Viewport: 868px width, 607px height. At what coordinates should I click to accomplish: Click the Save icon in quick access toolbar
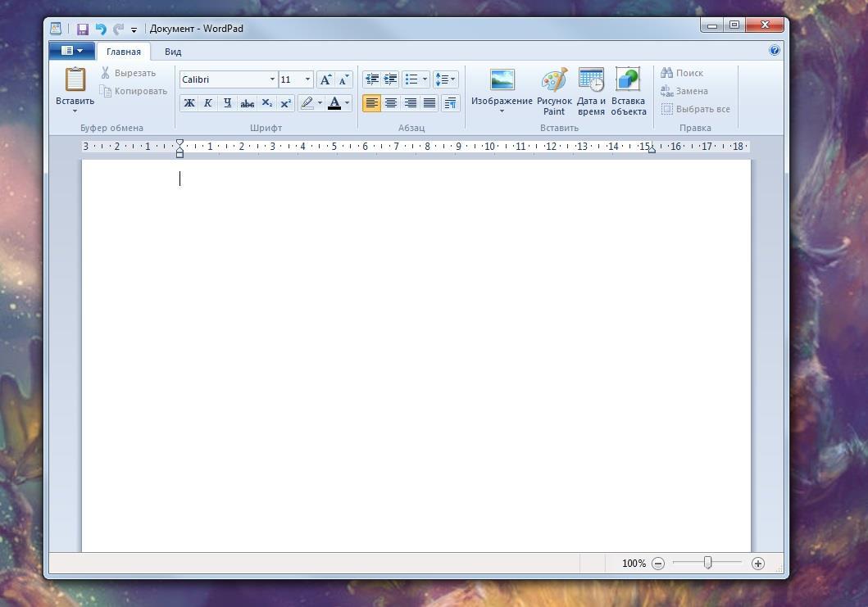(x=82, y=29)
